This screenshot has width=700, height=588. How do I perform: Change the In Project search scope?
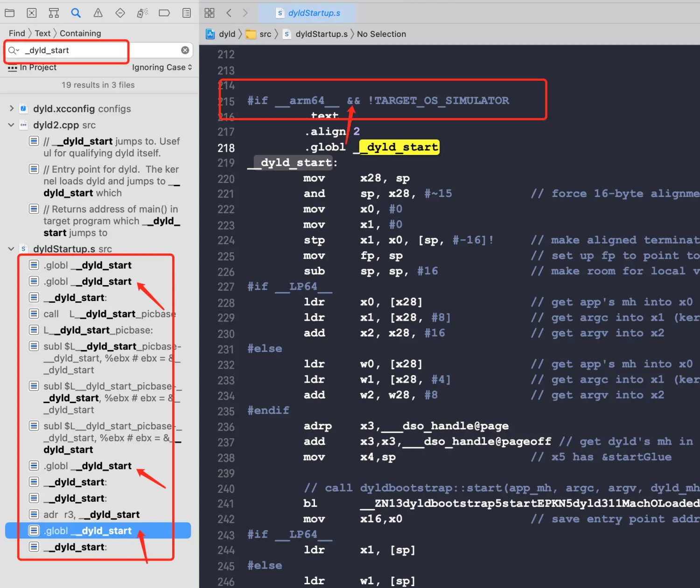[32, 67]
